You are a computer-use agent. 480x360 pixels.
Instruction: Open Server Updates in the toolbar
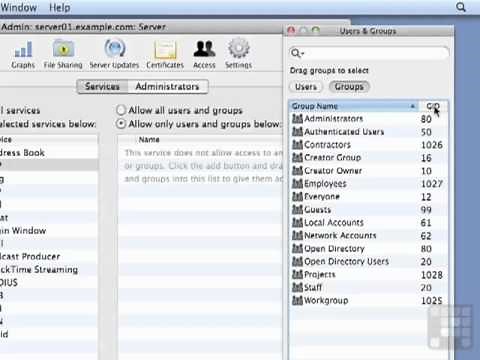tap(114, 54)
